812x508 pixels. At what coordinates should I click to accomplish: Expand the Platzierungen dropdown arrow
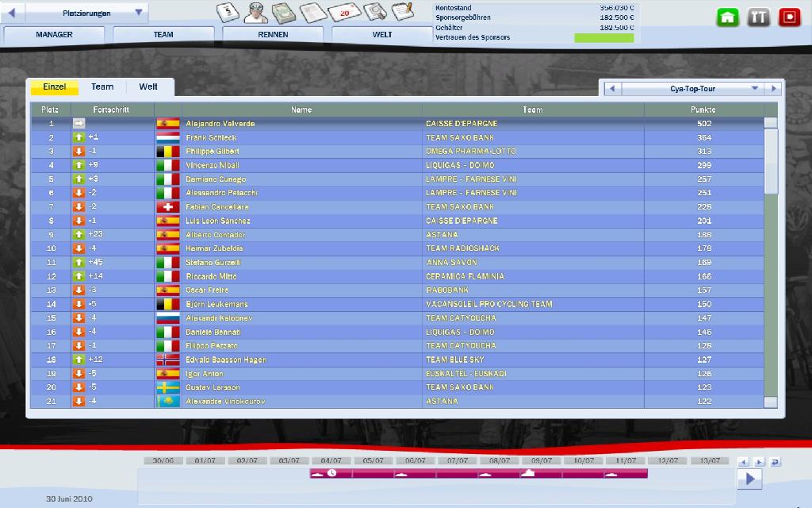coord(139,13)
